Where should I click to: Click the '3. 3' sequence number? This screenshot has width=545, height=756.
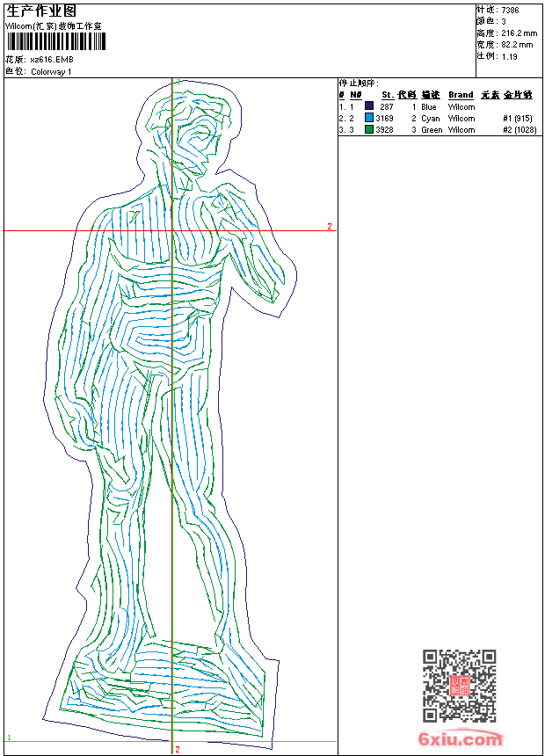click(x=346, y=130)
